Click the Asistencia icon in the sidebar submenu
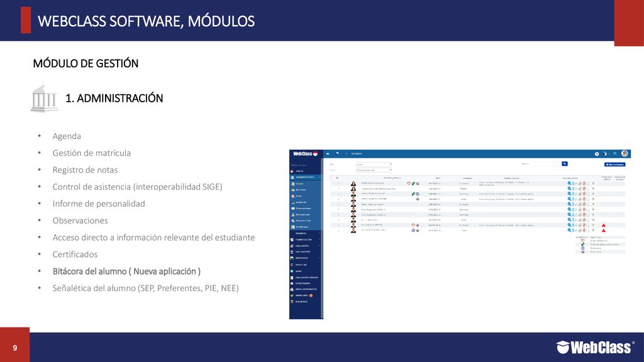The height and width of the screenshot is (362, 644). coord(293,203)
